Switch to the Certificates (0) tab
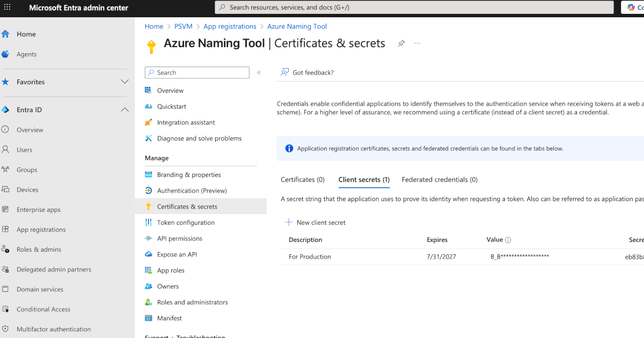The width and height of the screenshot is (644, 338). point(303,180)
